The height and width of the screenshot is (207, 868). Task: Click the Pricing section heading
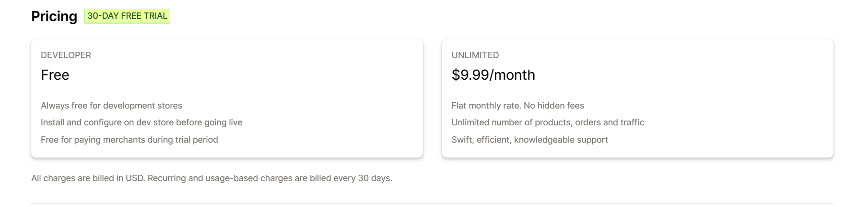coord(54,16)
